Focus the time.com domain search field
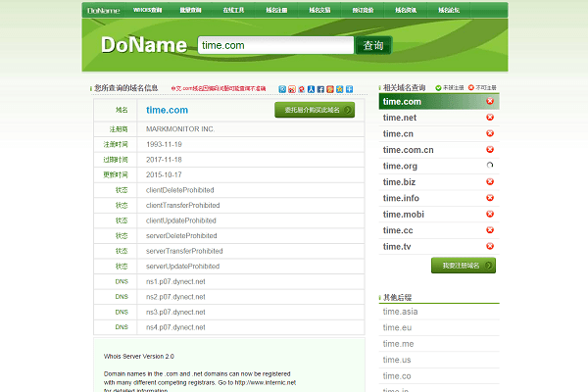 [x=275, y=45]
